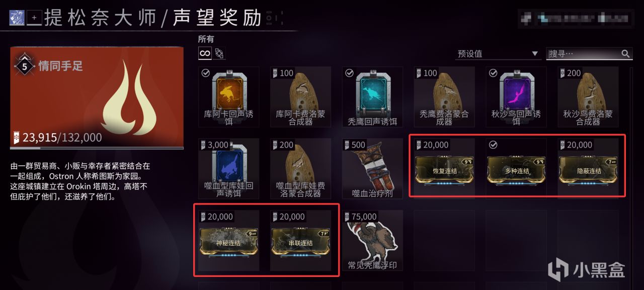Select the 神秘连结 mod card
644x290 pixels.
tap(229, 240)
